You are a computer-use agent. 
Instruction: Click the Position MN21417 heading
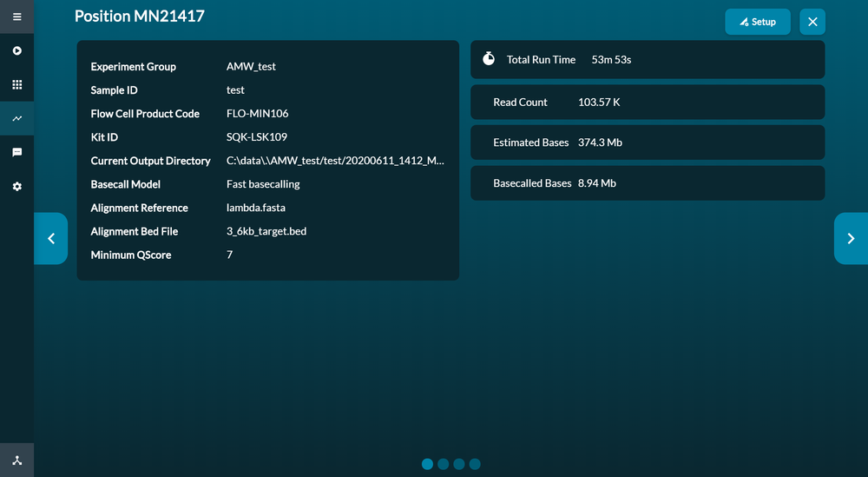140,16
